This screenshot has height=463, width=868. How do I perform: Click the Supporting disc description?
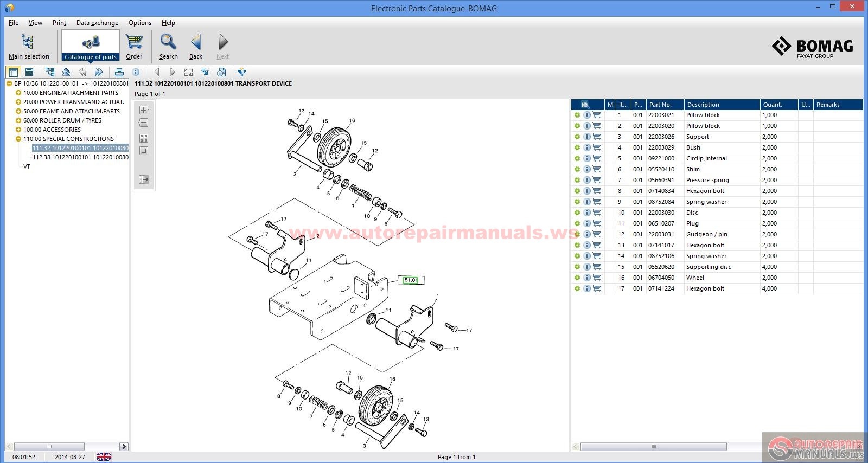click(x=709, y=267)
